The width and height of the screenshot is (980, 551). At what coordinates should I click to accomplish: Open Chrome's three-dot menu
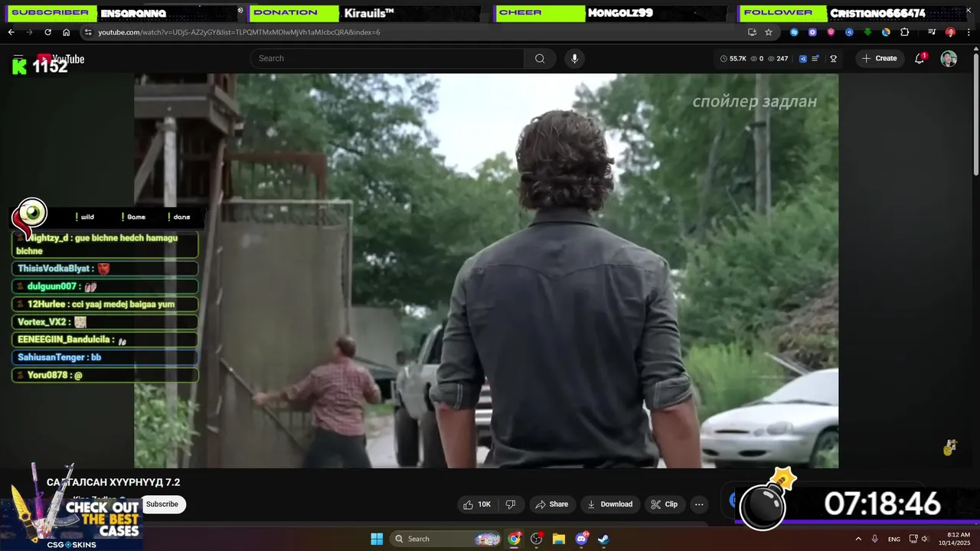click(969, 32)
